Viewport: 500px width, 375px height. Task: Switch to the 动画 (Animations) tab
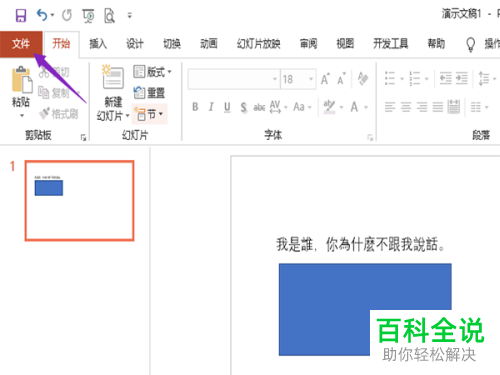coord(209,44)
